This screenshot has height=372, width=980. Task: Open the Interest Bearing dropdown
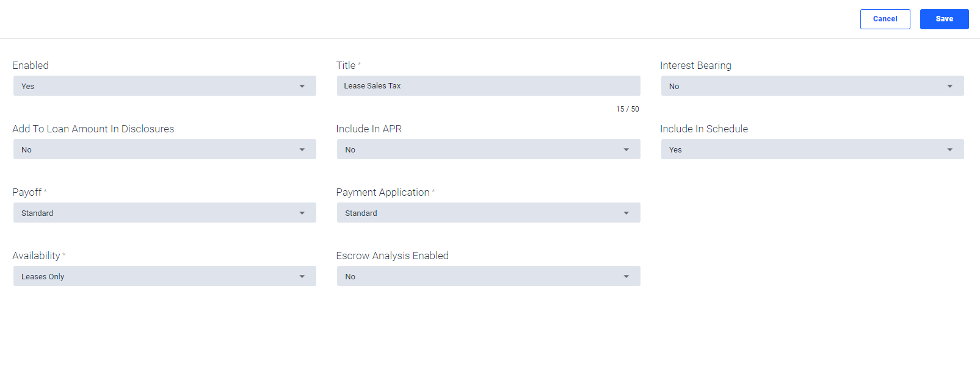tap(812, 86)
